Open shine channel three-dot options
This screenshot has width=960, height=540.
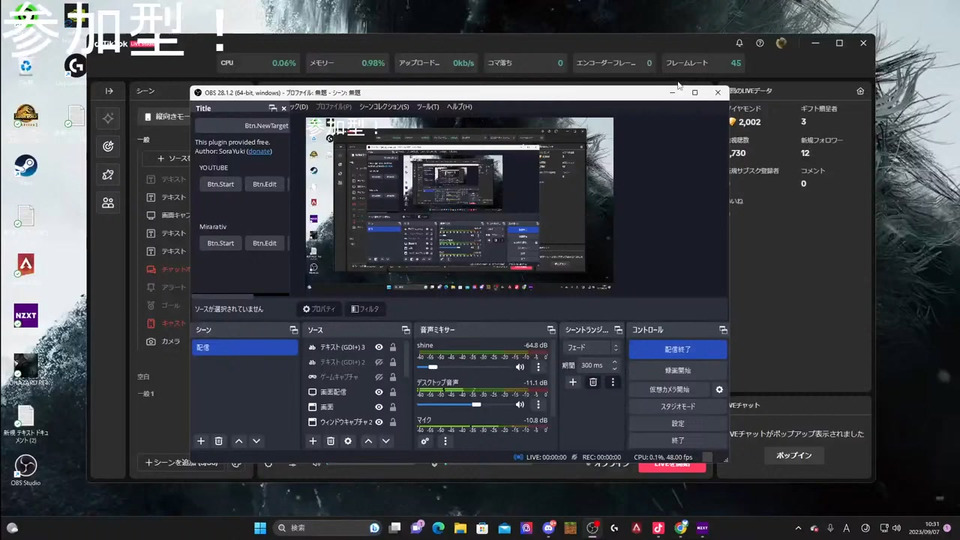coord(539,367)
